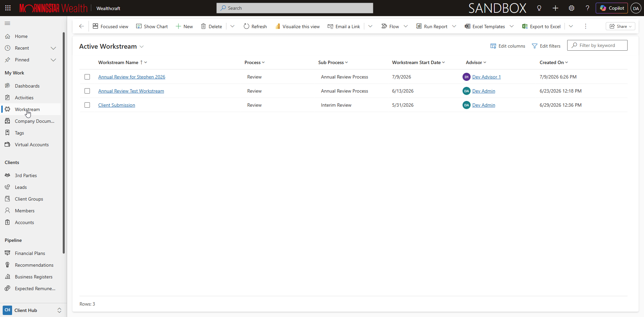This screenshot has height=317, width=644.
Task: Open Workstream Start Date column menu
Action: point(418,62)
